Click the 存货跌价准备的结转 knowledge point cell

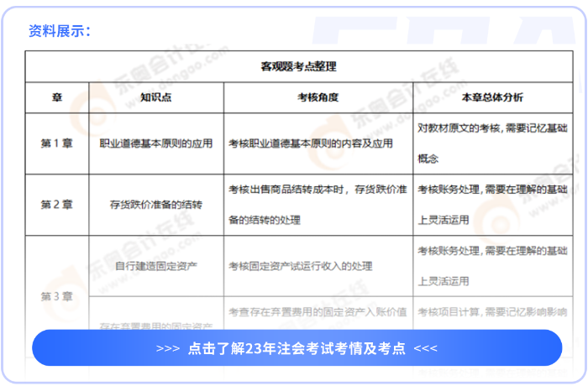(156, 204)
